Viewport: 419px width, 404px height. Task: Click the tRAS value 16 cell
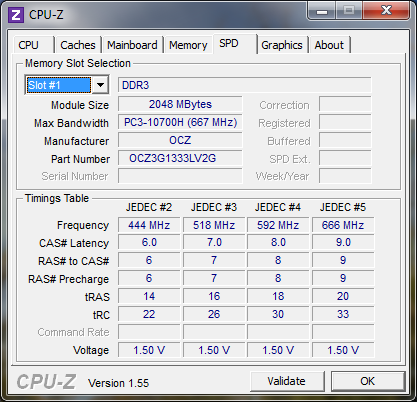[x=214, y=296]
